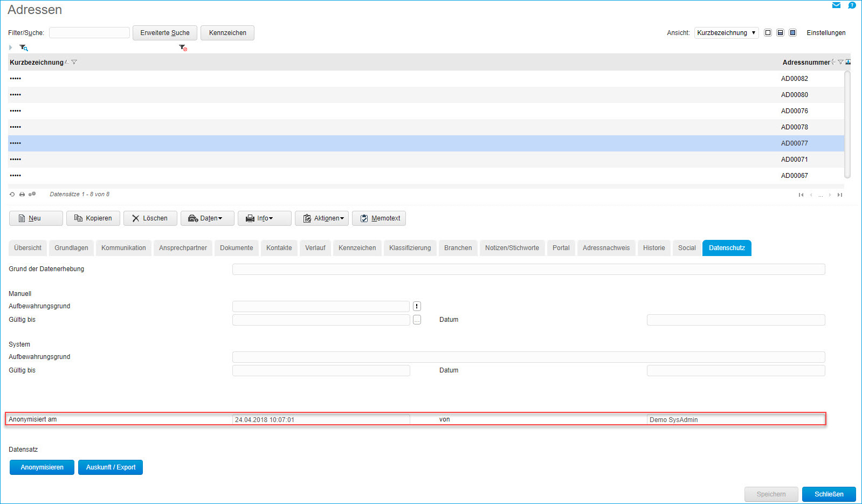Select the row with AD00082
Viewport: 862px width, 504px height.
click(x=426, y=79)
